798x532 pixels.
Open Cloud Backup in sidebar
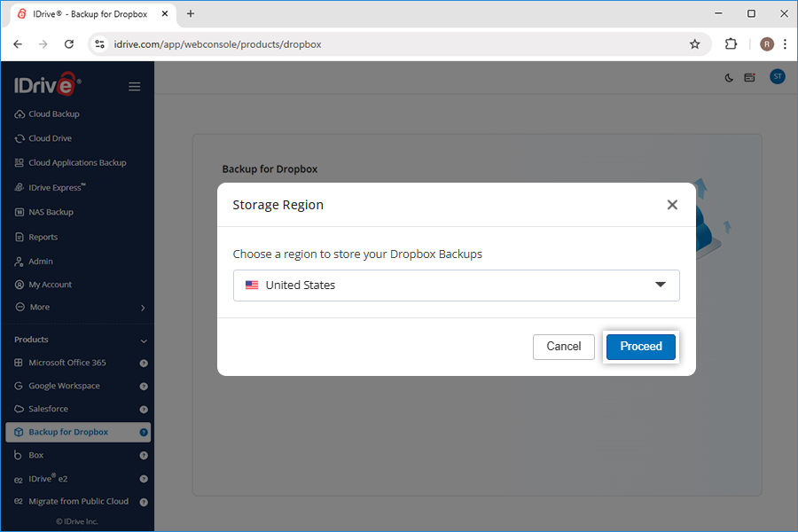pyautogui.click(x=53, y=114)
